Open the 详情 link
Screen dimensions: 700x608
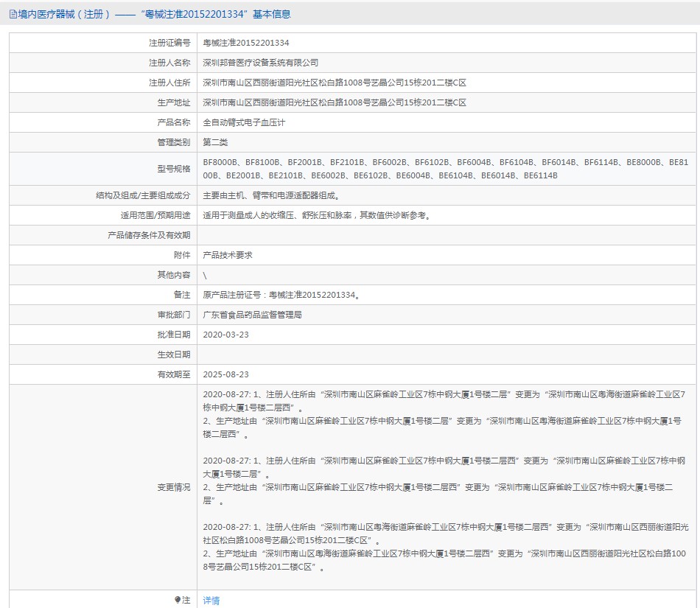coord(211,601)
